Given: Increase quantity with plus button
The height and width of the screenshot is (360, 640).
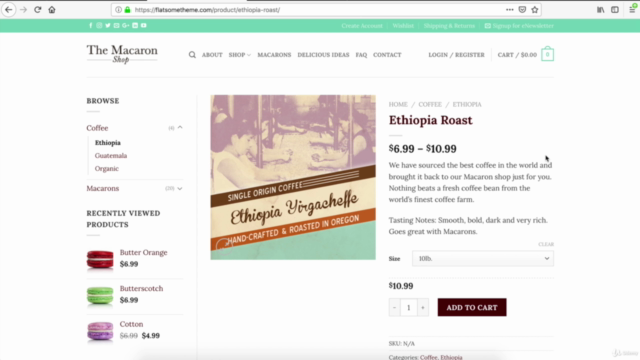Looking at the screenshot, I should pyautogui.click(x=423, y=307).
